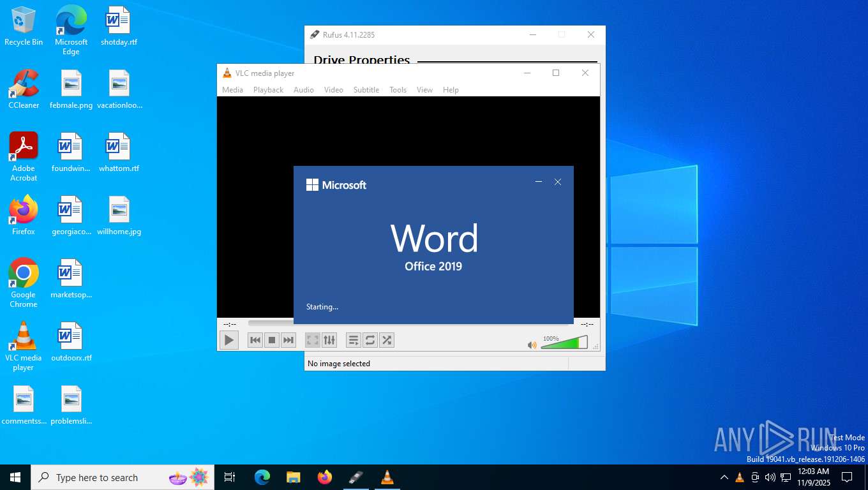The width and height of the screenshot is (868, 490).
Task: Select the willhome.jpg desktop file
Action: tap(119, 216)
